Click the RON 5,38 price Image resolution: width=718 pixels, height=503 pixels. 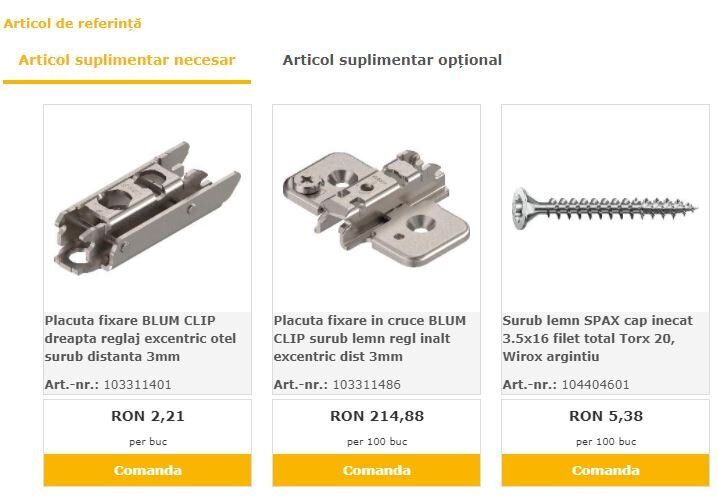click(605, 417)
